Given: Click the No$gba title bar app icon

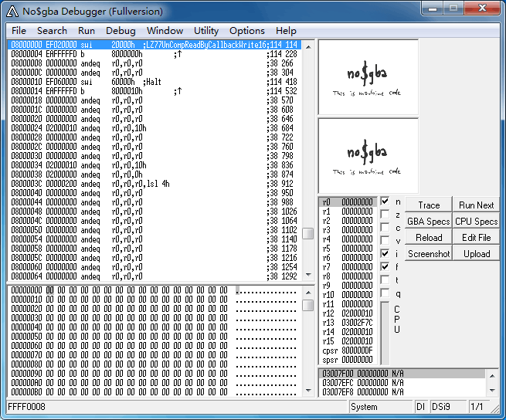Looking at the screenshot, I should (12, 12).
